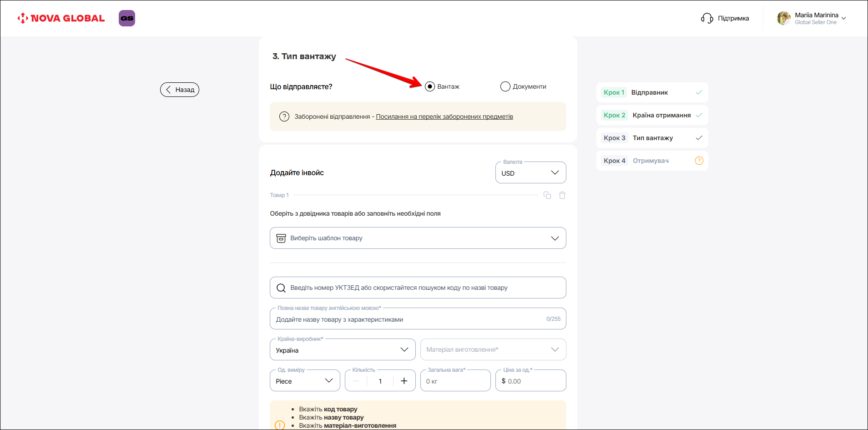Click the Mariia Marinina profile avatar
Image resolution: width=868 pixels, height=430 pixels.
coord(783,18)
